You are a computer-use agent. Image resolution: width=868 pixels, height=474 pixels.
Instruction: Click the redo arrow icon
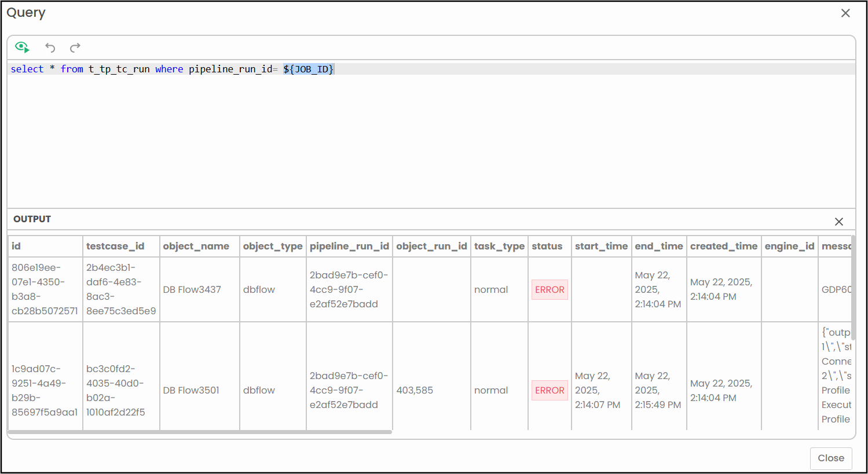(x=75, y=47)
